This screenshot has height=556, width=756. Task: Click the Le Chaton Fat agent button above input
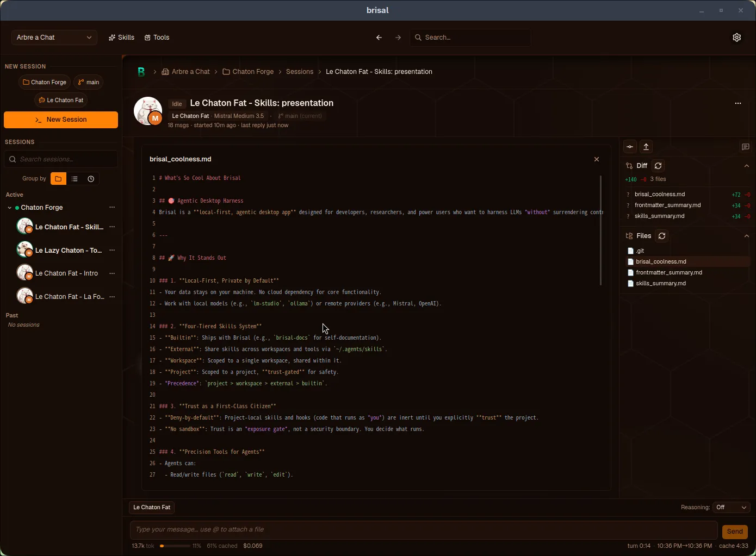click(152, 507)
